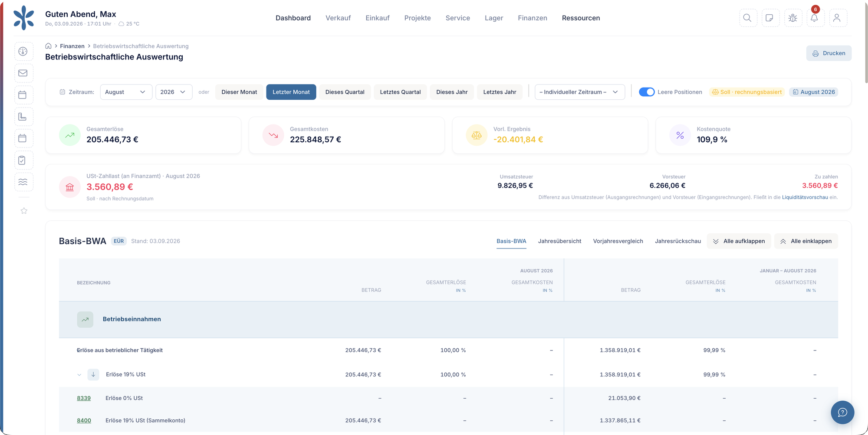This screenshot has width=868, height=435.
Task: Open the Individueller Zeitraum dropdown
Action: (579, 92)
